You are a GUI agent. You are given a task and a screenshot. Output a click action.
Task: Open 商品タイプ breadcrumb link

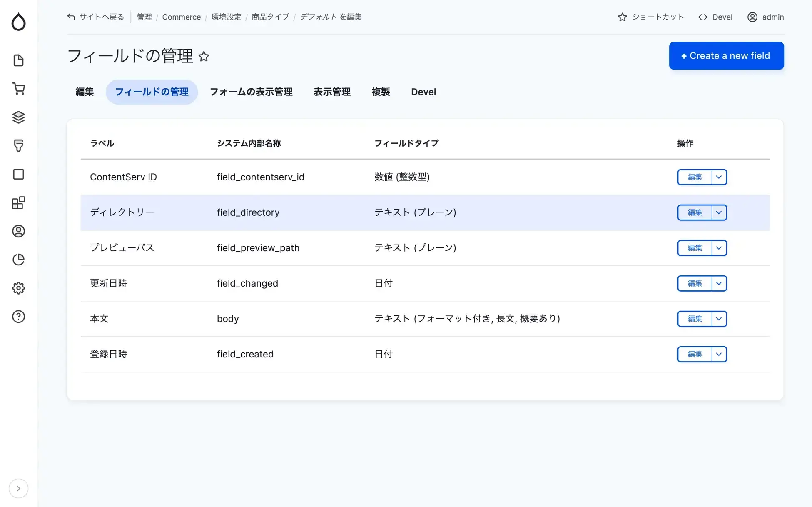pyautogui.click(x=270, y=17)
